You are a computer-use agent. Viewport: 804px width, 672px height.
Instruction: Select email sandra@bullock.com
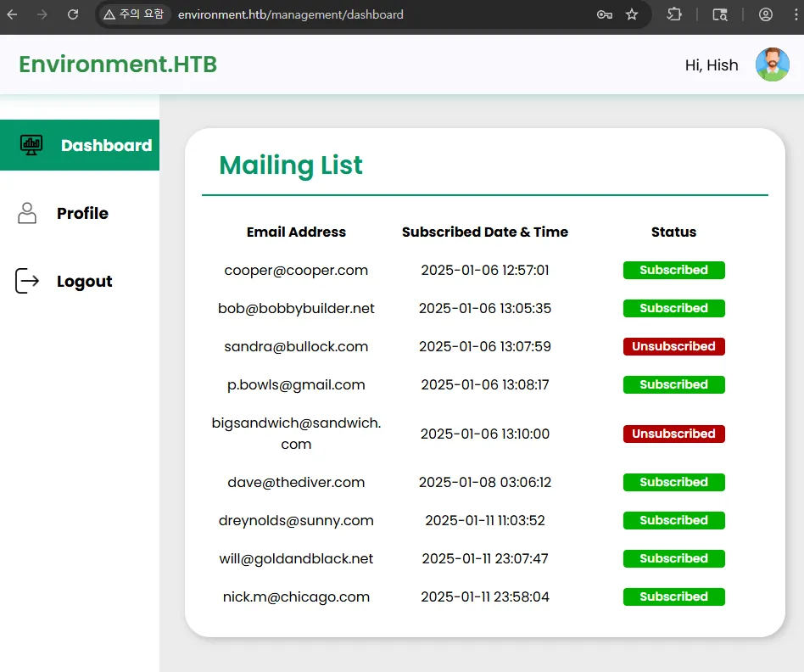pos(296,347)
